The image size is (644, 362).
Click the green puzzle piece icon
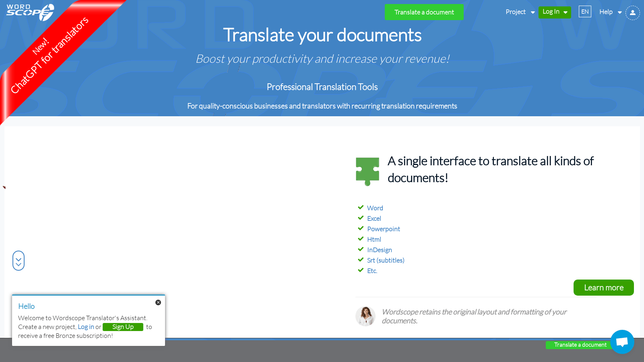click(367, 171)
